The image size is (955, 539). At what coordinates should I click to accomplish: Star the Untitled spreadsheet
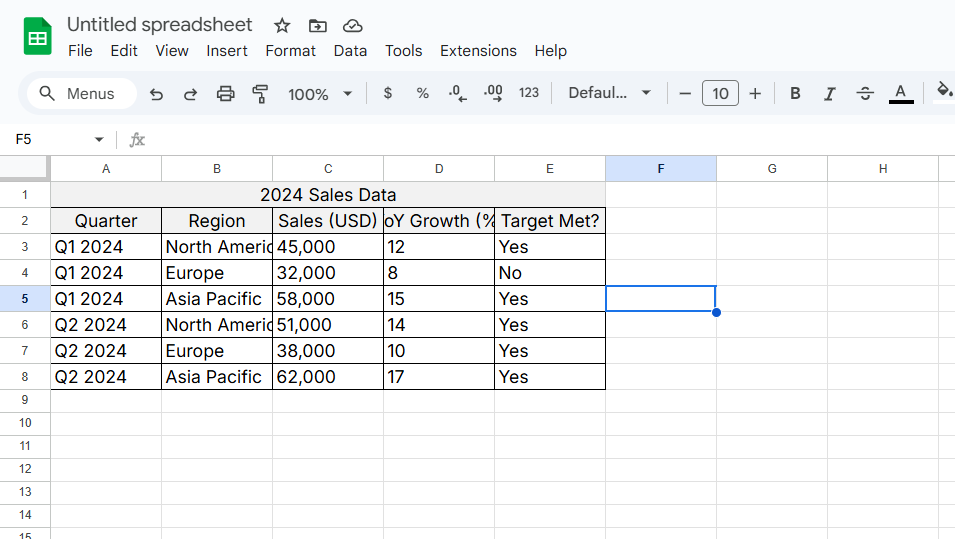(282, 26)
